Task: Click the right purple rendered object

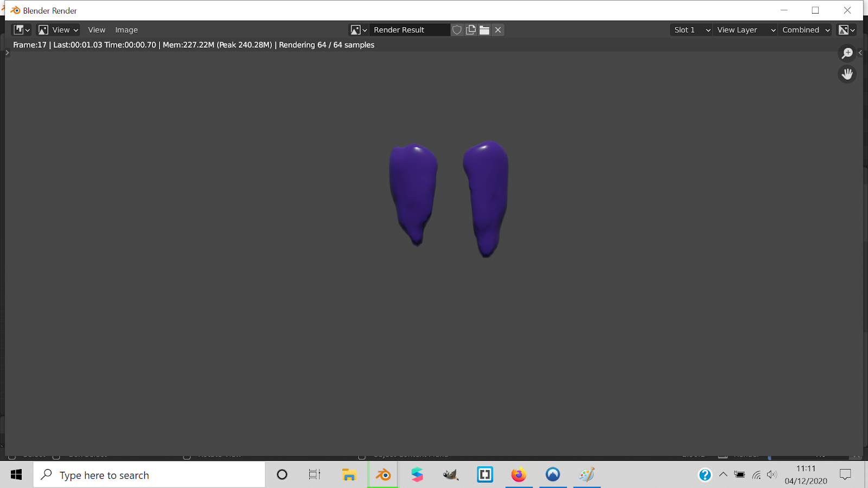Action: 486,198
